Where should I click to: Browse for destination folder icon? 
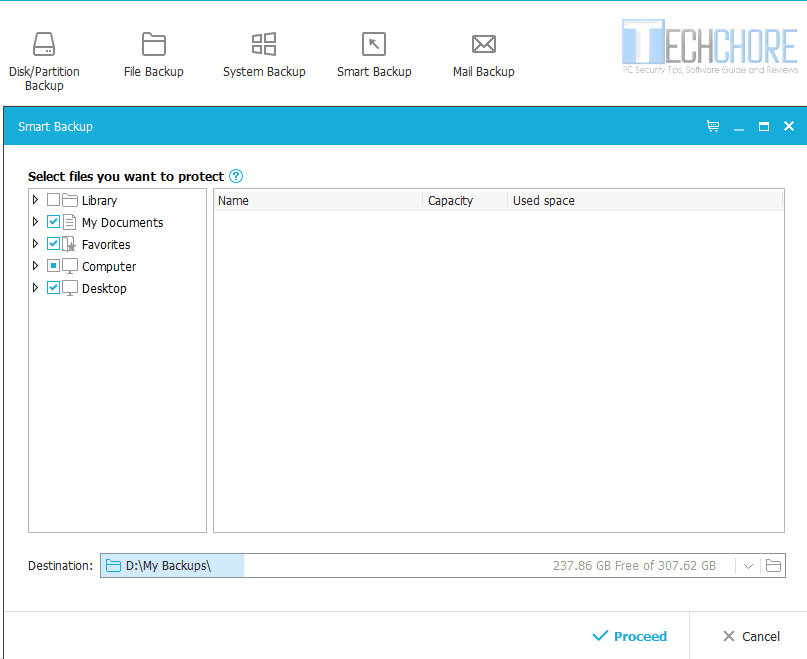tap(773, 566)
